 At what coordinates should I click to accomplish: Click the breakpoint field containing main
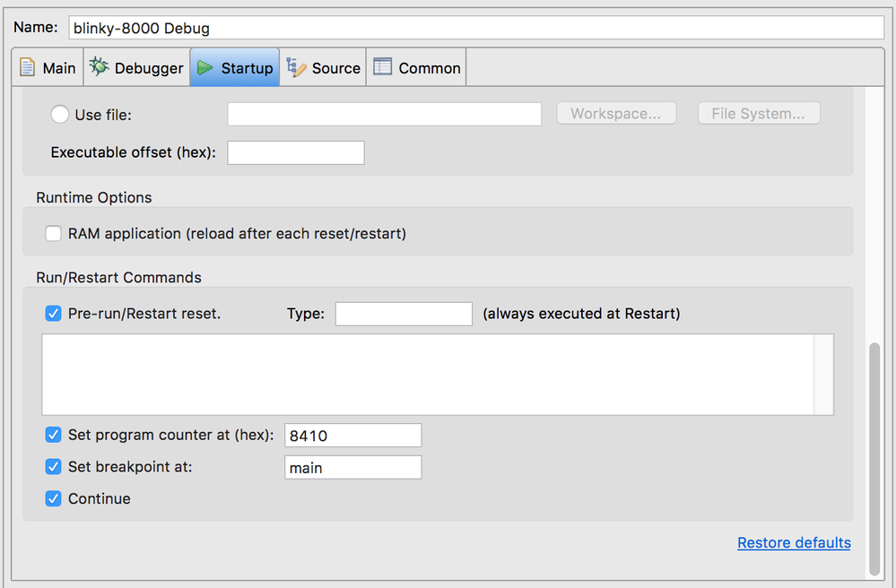pos(352,467)
